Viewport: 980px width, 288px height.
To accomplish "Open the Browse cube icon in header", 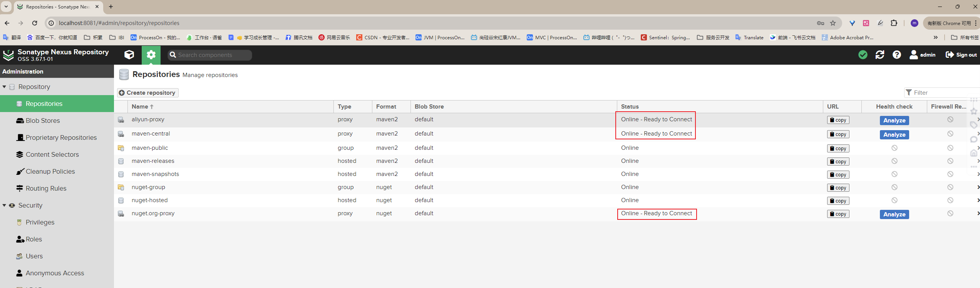I will pyautogui.click(x=129, y=55).
